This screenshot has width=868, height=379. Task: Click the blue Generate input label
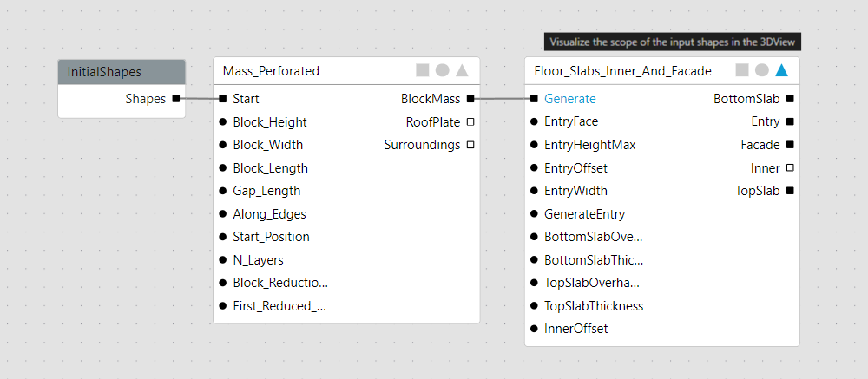tap(569, 99)
